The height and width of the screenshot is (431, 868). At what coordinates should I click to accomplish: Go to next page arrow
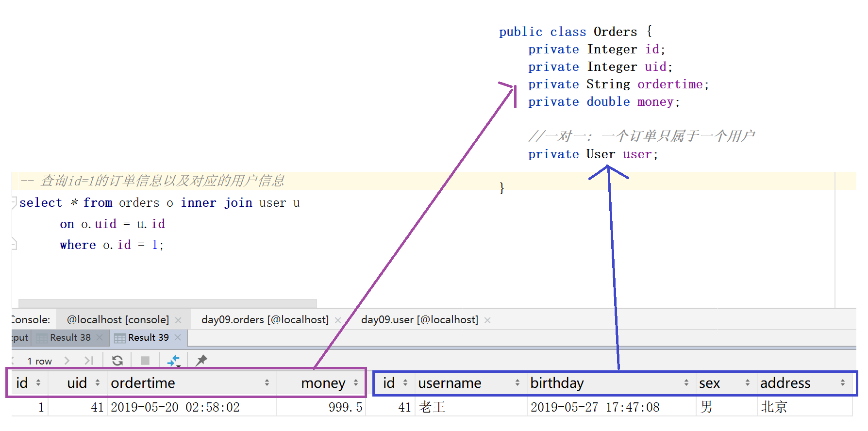[67, 361]
